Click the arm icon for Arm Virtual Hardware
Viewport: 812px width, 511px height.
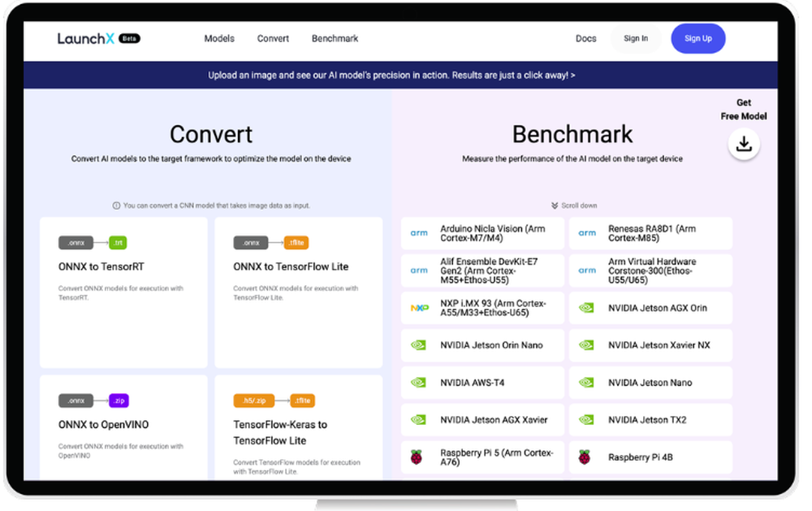(587, 271)
